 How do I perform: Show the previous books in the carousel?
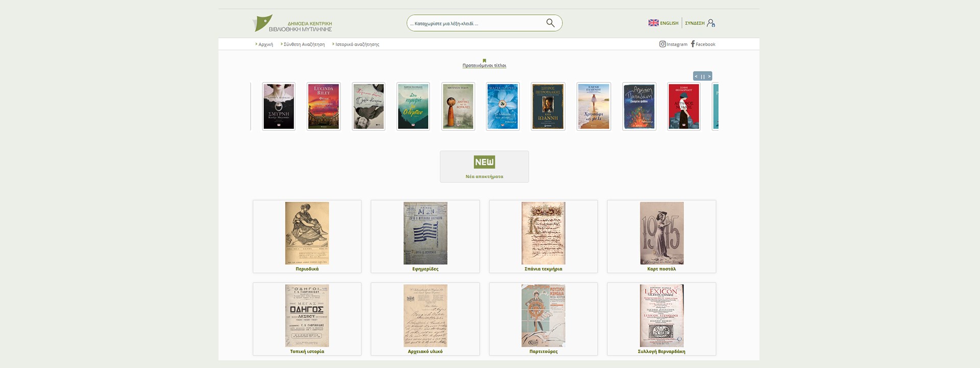pos(696,77)
